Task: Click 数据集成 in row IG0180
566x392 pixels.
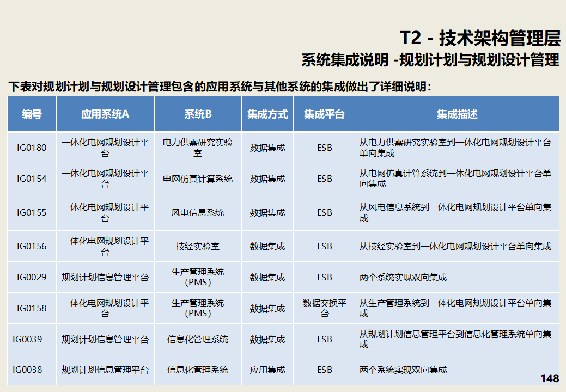Action: point(267,148)
